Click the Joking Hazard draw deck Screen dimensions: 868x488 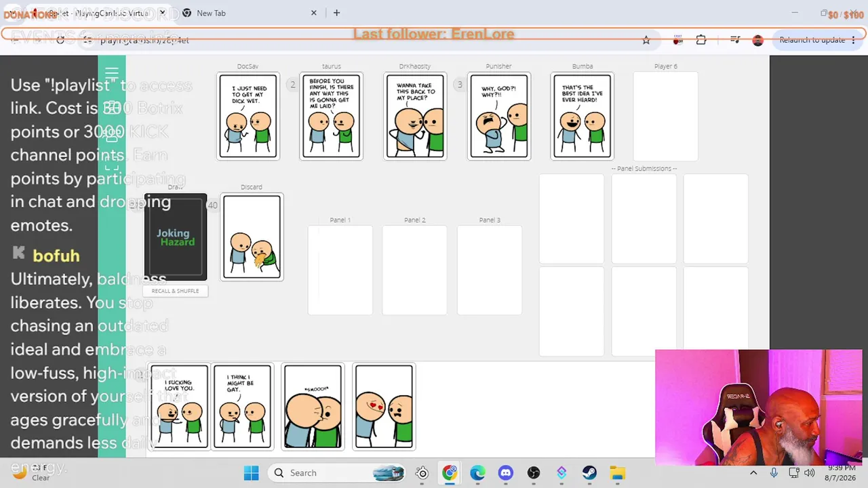coord(176,237)
